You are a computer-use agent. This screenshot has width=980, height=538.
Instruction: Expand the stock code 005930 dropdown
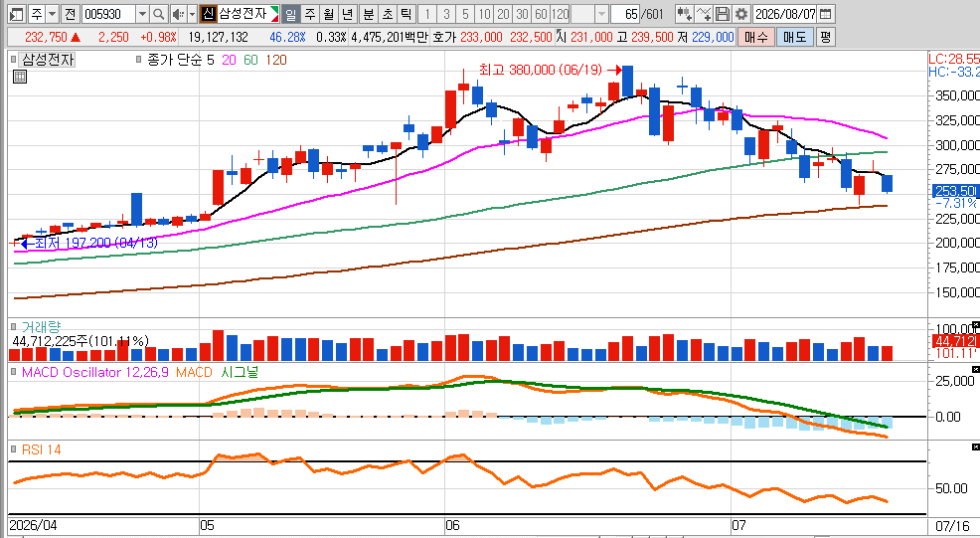tap(142, 14)
